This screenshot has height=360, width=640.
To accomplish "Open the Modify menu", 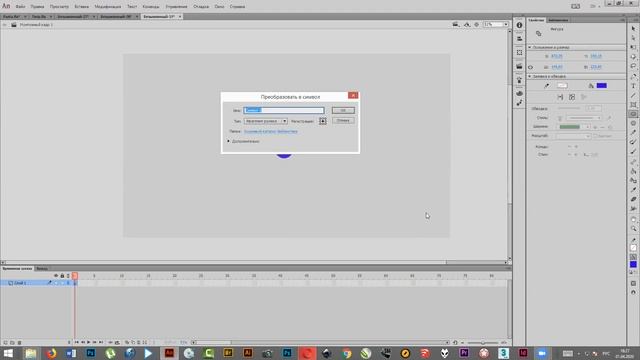I will (108, 7).
